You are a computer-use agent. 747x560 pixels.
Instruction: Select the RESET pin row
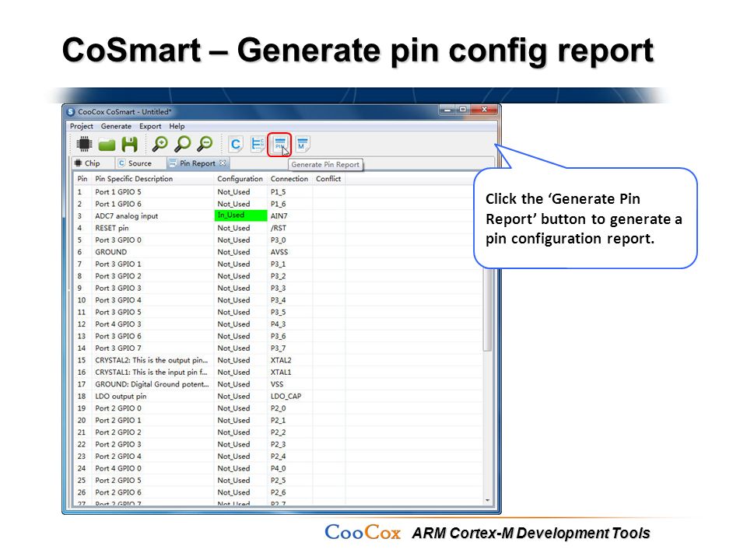tap(278, 228)
